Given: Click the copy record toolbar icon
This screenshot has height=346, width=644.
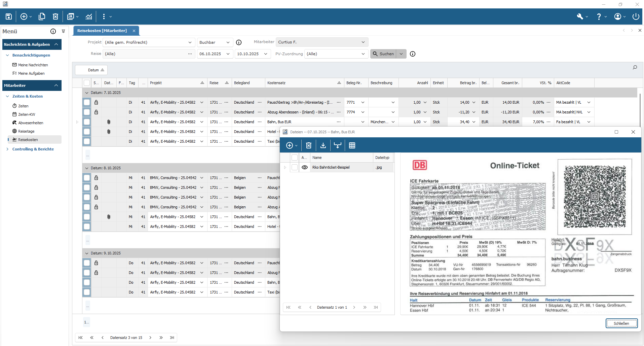Looking at the screenshot, I should 42,16.
